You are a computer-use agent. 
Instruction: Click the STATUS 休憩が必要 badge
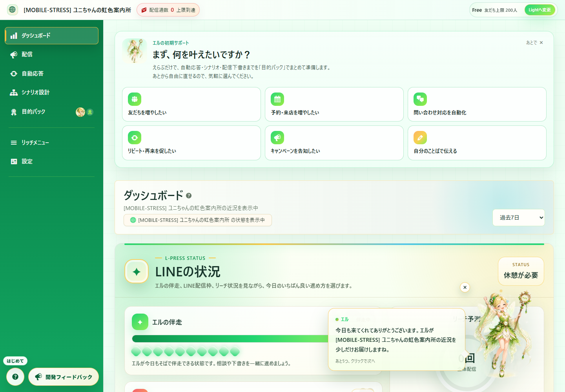pos(521,271)
